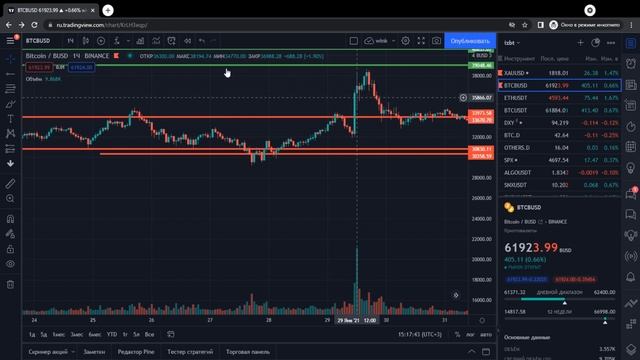Undo the last chart action

tap(202, 41)
